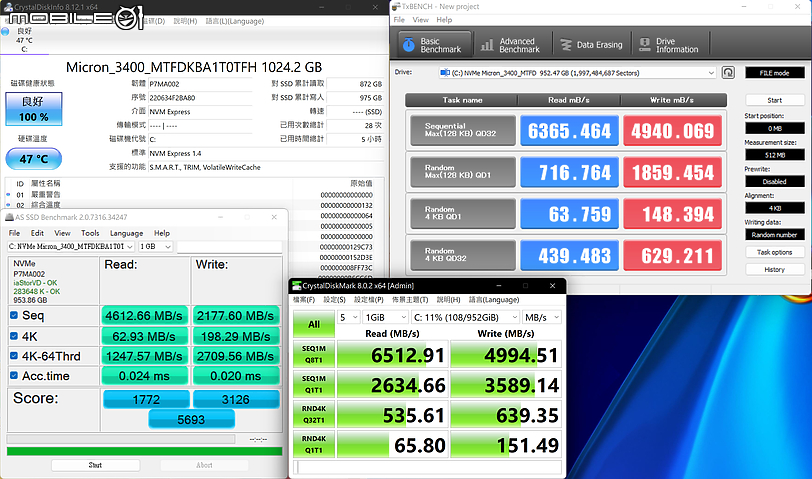The image size is (812, 479).
Task: Click the CrystalDiskMark bottom comment field
Action: [x=427, y=467]
